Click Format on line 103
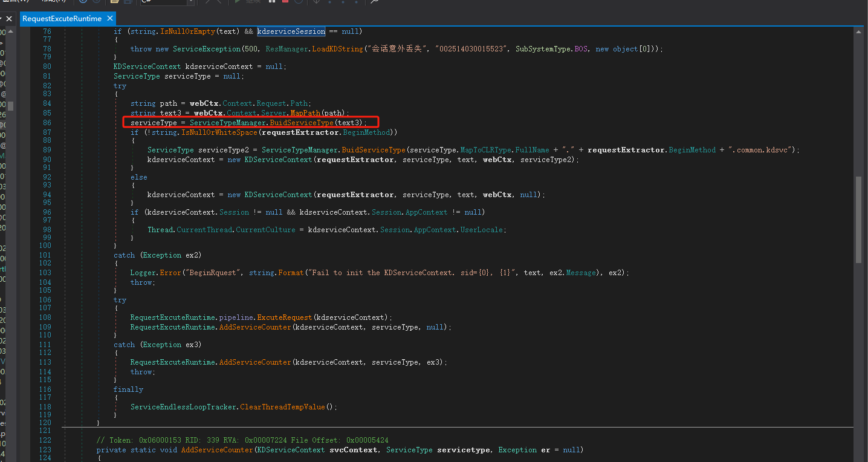868x462 pixels. 291,273
